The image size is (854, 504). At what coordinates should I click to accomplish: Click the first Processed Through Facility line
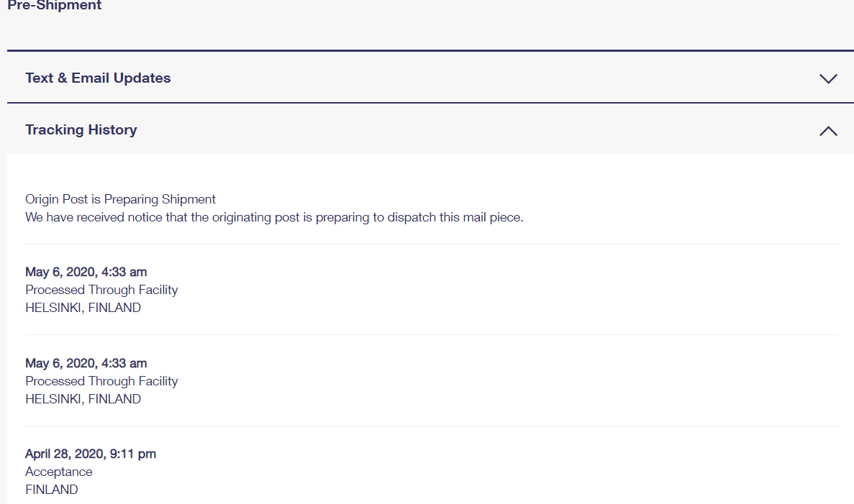[101, 290]
